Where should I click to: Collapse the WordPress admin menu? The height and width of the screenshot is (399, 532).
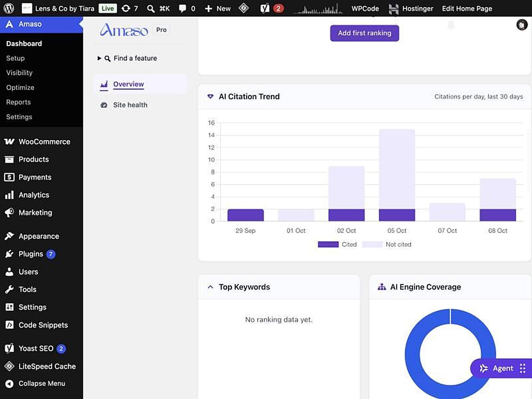click(x=42, y=383)
